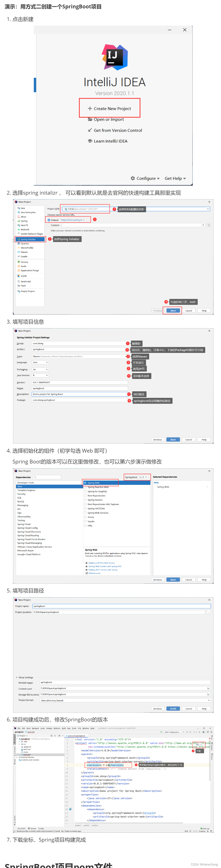Check the Spring Reactive Web checkbox
221x868 pixels.
[x=85, y=487]
